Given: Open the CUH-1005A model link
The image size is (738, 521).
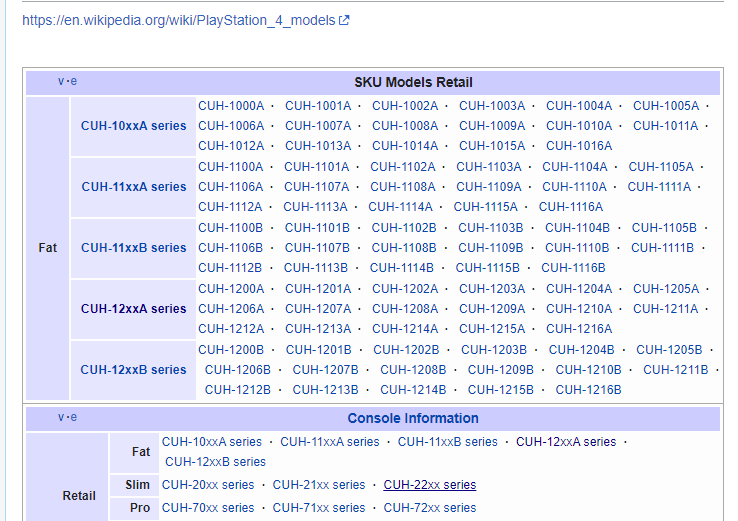Looking at the screenshot, I should (666, 106).
